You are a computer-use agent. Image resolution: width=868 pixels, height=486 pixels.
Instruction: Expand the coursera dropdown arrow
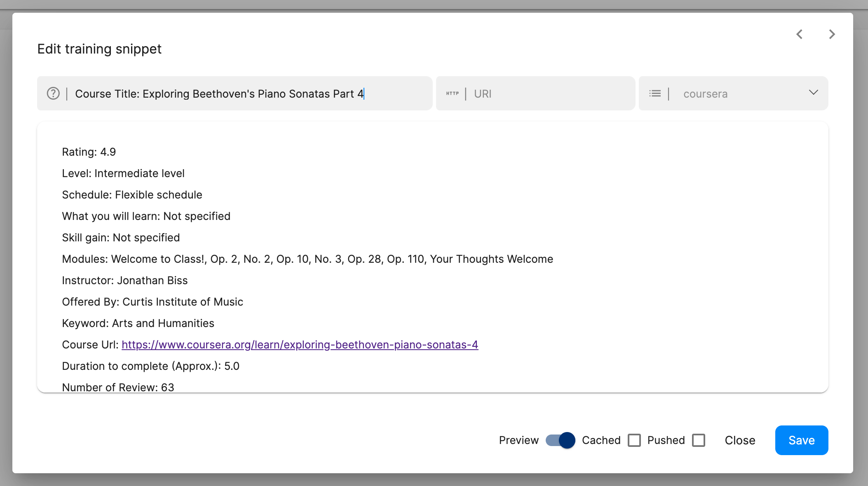pos(813,93)
